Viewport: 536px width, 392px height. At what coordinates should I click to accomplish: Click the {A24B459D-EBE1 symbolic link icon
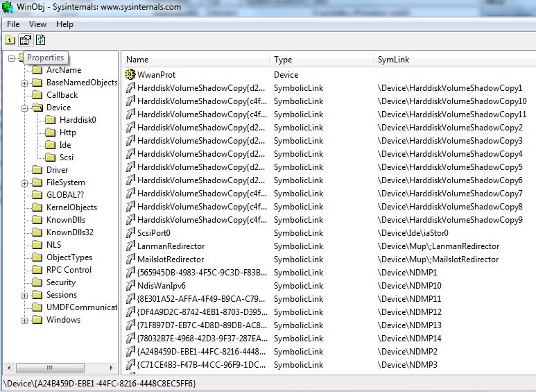tap(130, 352)
